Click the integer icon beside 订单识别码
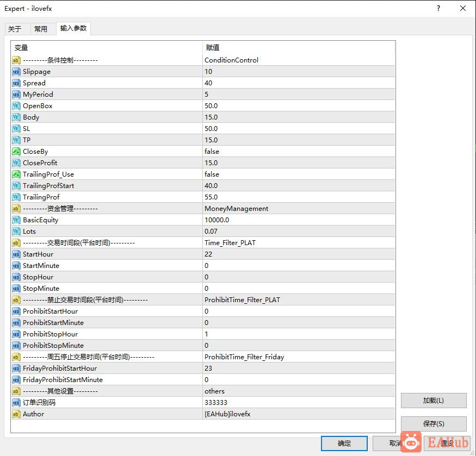The image size is (476, 456). tap(16, 403)
